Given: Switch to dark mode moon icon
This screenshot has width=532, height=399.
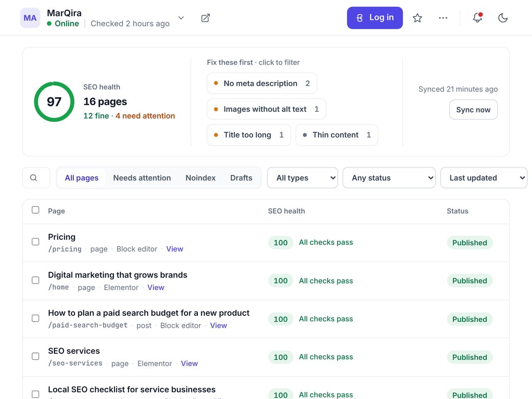Looking at the screenshot, I should 503,18.
